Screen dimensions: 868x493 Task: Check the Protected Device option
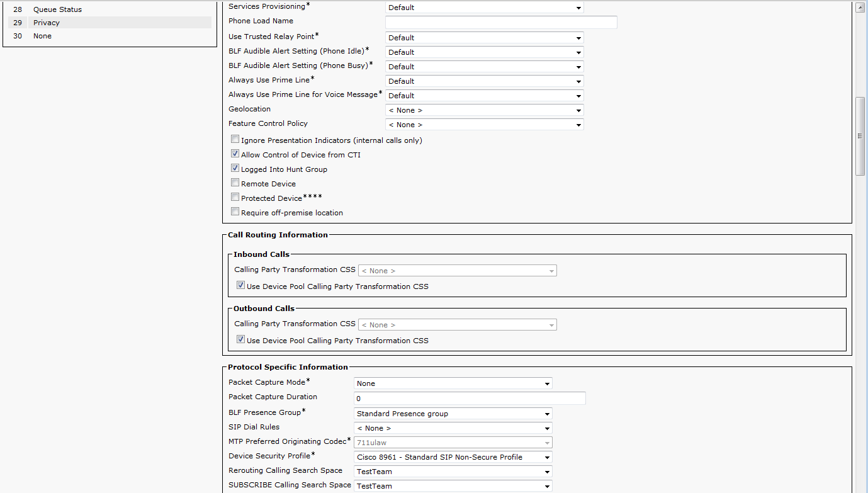(235, 198)
